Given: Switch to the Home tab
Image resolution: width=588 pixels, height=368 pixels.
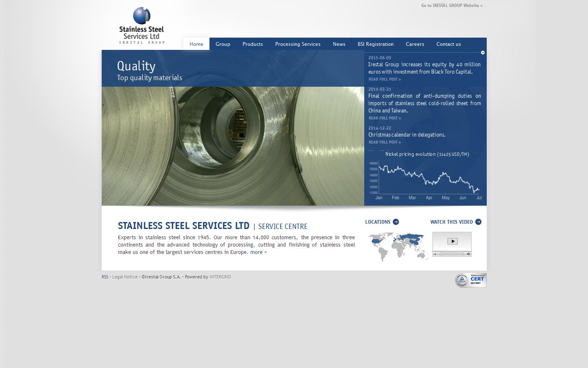Looking at the screenshot, I should [x=196, y=44].
